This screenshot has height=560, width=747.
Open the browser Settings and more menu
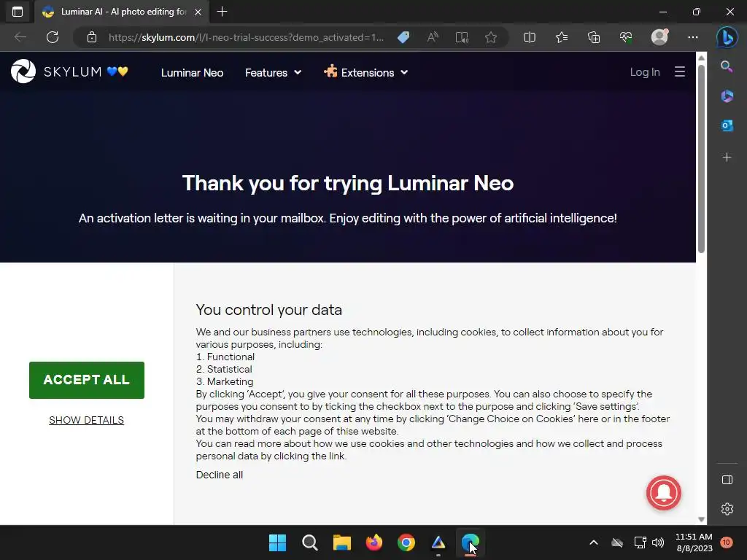pyautogui.click(x=693, y=37)
